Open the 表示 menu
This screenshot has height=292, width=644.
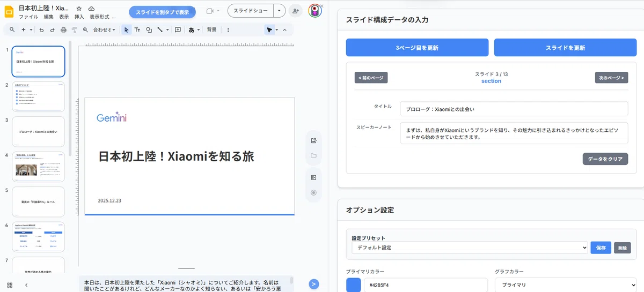pos(64,17)
